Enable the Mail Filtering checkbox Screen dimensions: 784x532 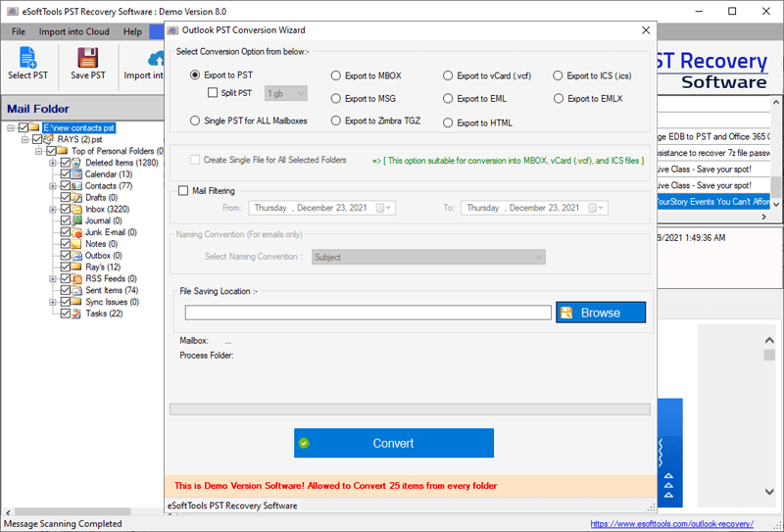coord(183,190)
